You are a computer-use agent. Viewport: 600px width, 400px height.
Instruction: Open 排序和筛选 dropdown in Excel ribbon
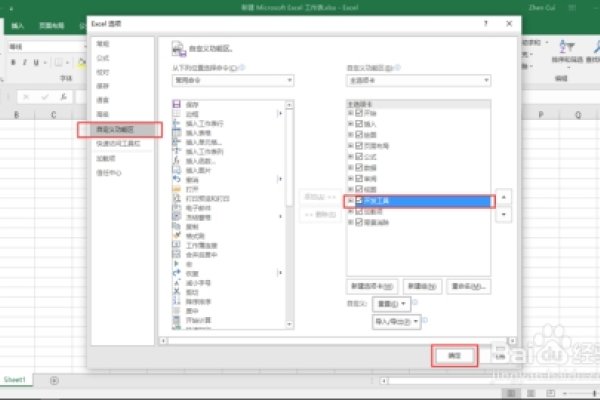click(567, 52)
